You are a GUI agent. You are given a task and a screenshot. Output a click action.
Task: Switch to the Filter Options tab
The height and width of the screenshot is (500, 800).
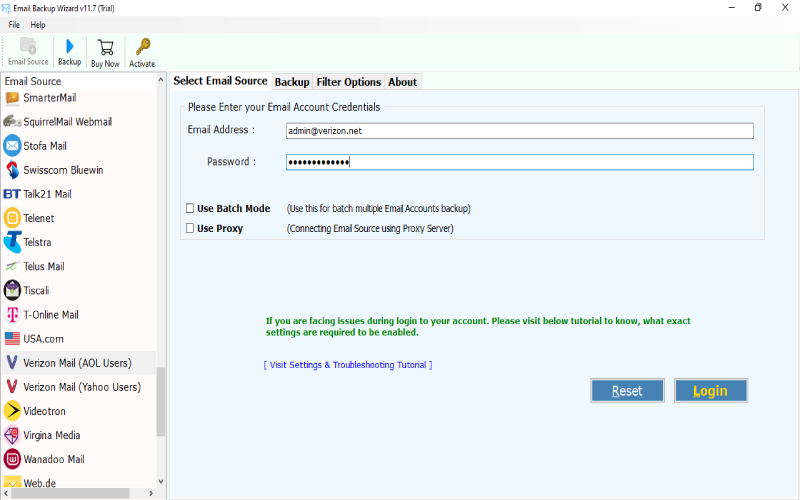point(348,82)
